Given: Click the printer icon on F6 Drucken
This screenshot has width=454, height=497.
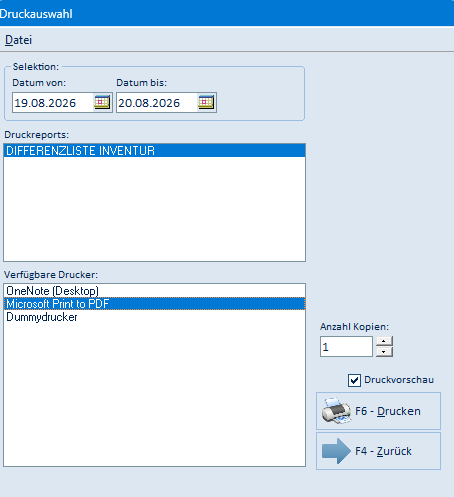Looking at the screenshot, I should [x=336, y=411].
